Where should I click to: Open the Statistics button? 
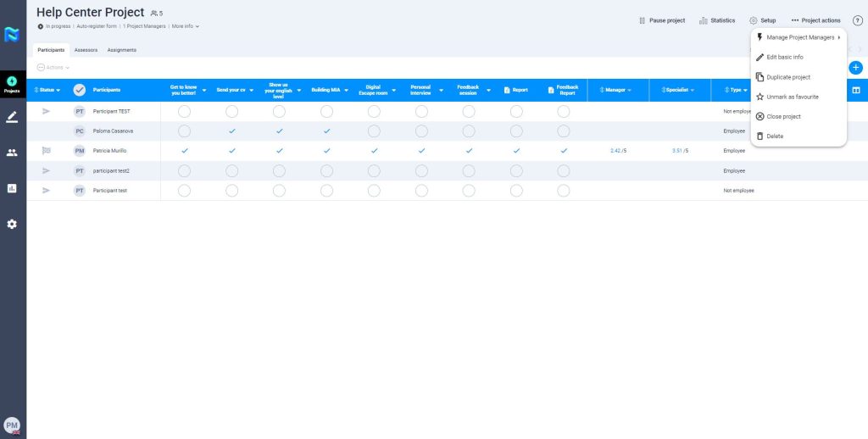pos(717,20)
